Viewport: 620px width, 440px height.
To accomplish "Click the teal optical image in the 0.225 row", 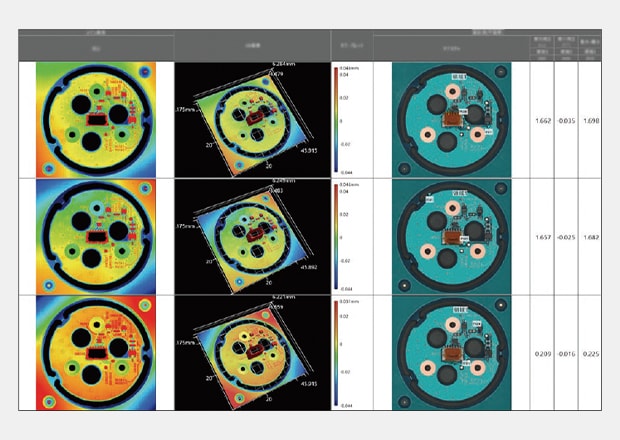I will point(451,352).
